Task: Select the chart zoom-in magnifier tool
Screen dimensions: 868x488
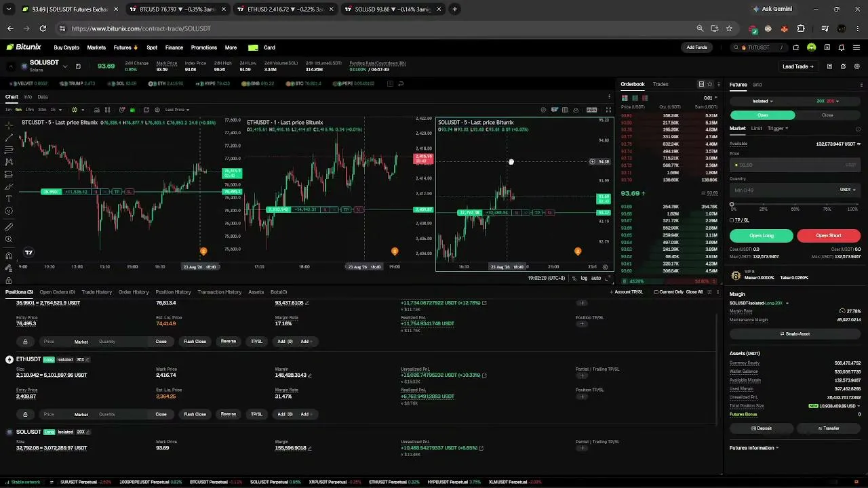Action: (x=9, y=239)
